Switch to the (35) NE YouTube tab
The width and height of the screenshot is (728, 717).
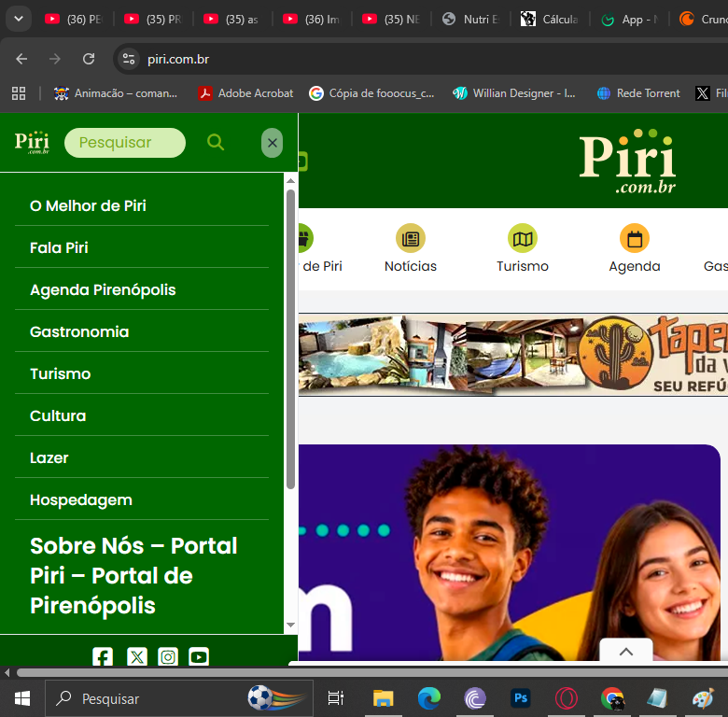point(392,19)
